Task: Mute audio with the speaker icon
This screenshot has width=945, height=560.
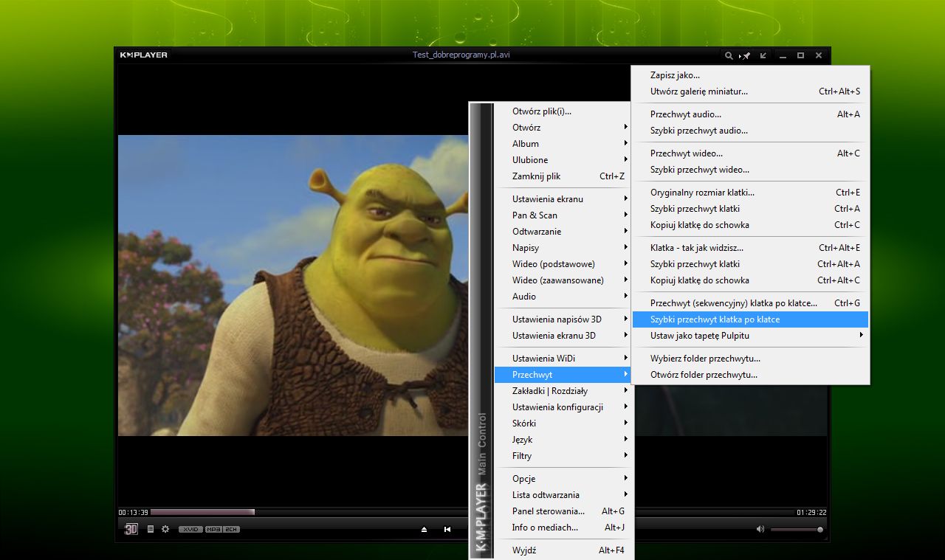Action: tap(760, 529)
